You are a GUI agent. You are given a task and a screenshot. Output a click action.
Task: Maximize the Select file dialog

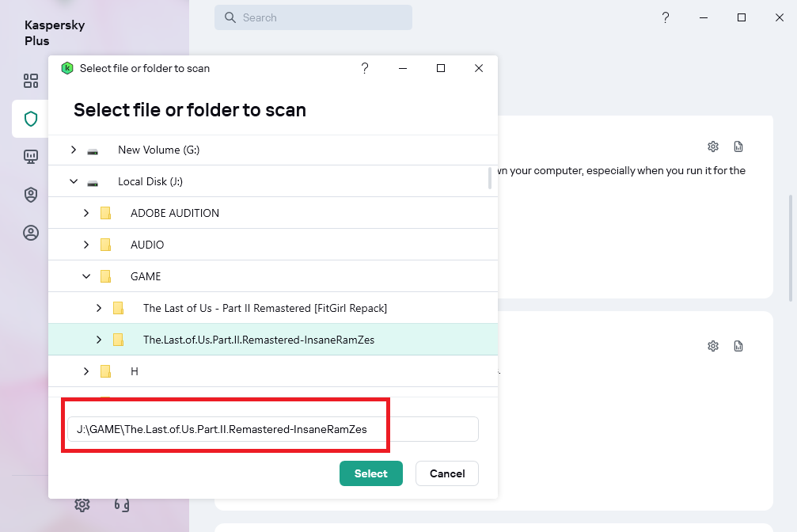441,68
